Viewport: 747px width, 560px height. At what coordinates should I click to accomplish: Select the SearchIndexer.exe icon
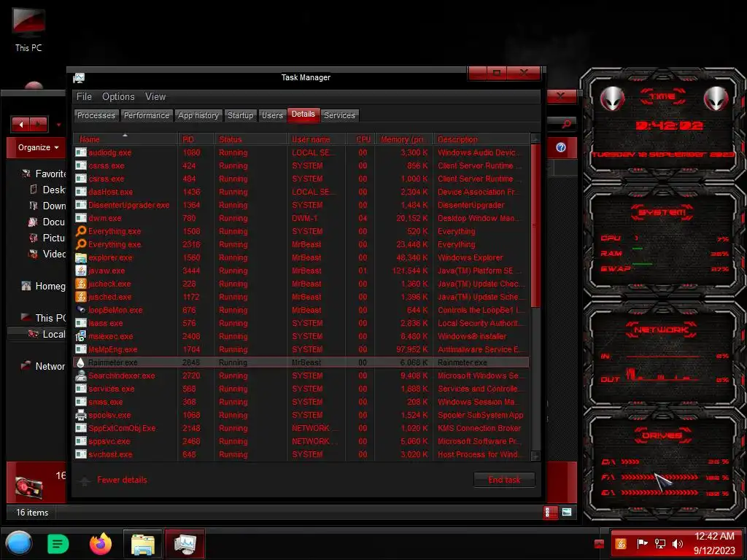[x=81, y=376]
